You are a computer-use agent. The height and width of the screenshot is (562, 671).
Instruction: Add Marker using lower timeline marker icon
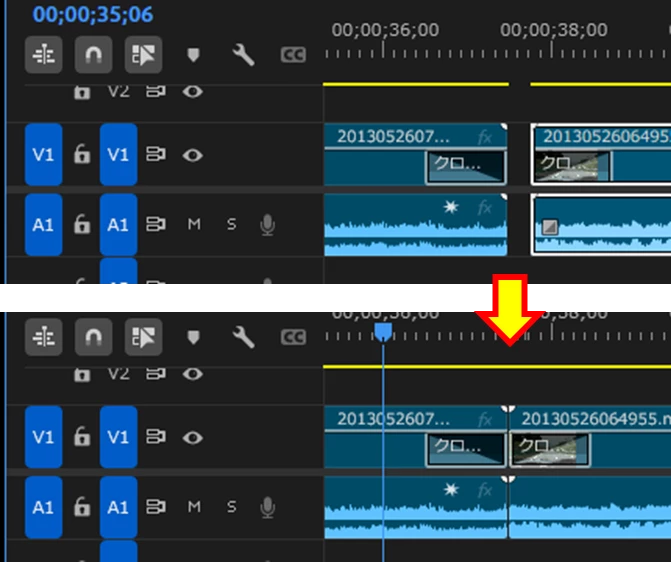pyautogui.click(x=193, y=337)
